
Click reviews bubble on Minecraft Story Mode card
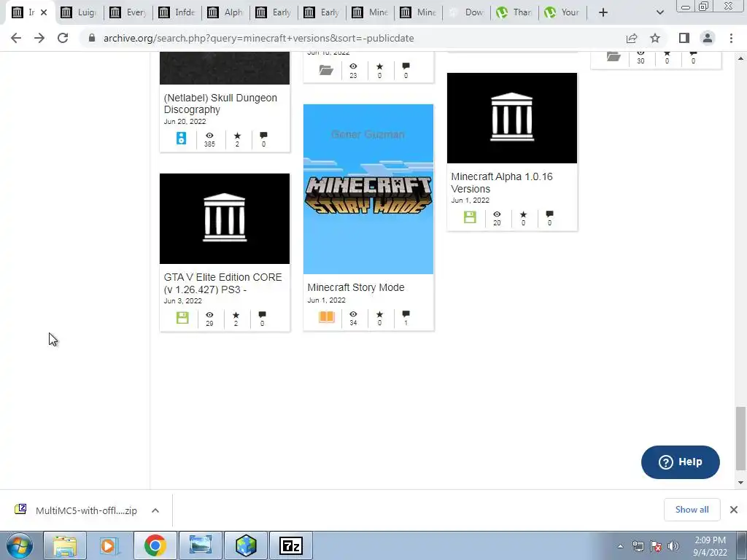point(406,314)
